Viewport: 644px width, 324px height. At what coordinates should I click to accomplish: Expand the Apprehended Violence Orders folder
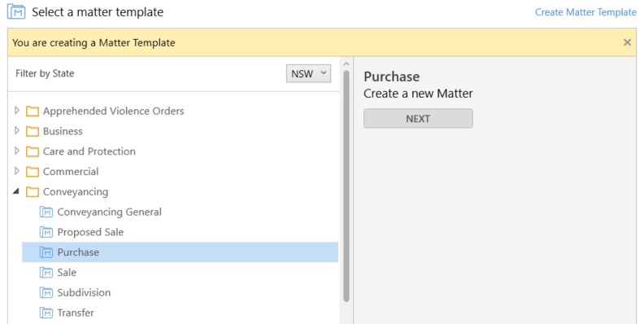coord(17,110)
